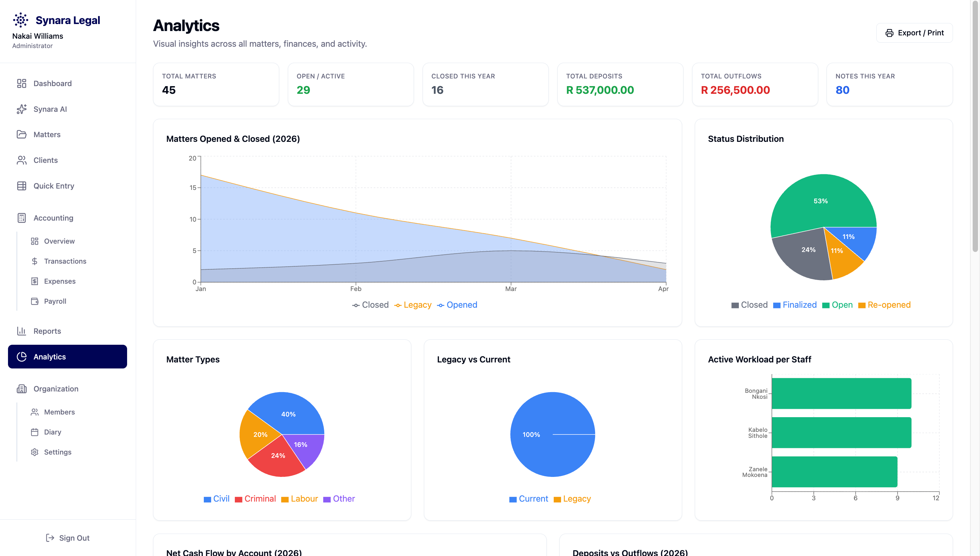This screenshot has width=980, height=556.
Task: Click the Dashboard grid icon
Action: point(21,83)
